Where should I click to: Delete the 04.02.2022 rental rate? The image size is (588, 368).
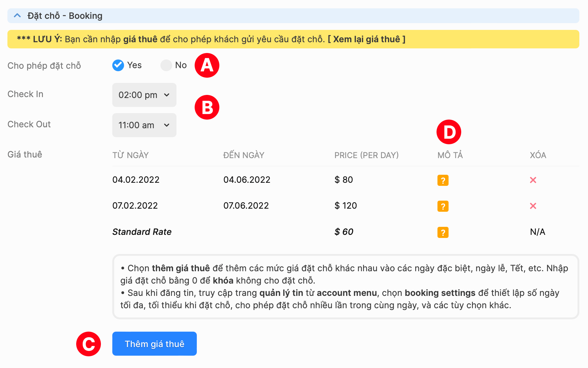533,180
